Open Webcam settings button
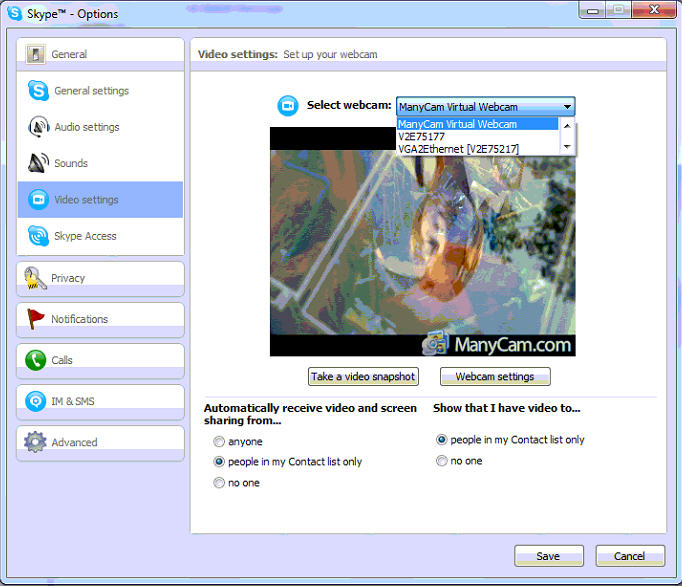Image resolution: width=682 pixels, height=586 pixels. pos(495,377)
